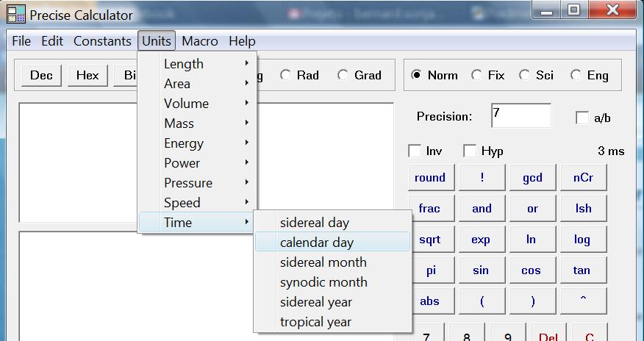
Task: Click the Precise Calculator title bar icon
Action: point(16,15)
